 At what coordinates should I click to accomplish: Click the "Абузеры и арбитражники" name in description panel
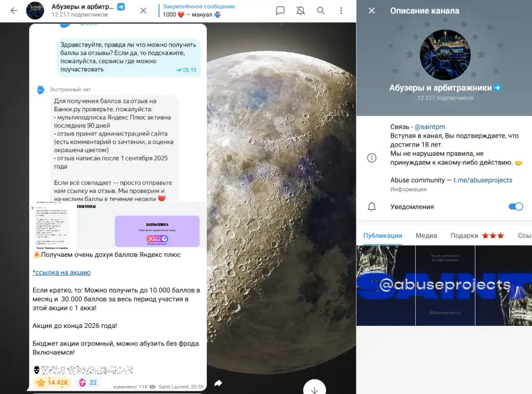click(x=441, y=88)
